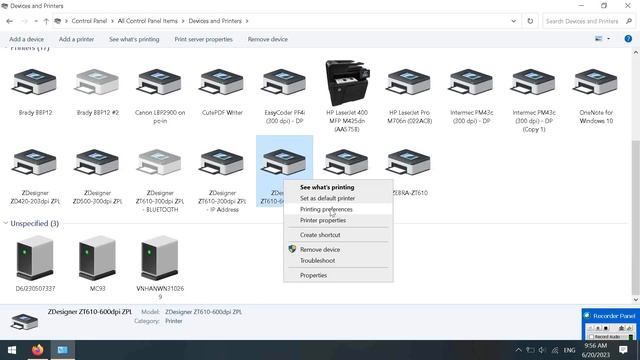Image resolution: width=640 pixels, height=360 pixels.
Task: Open the Recent locations dropdown arrow
Action: pos(36,21)
